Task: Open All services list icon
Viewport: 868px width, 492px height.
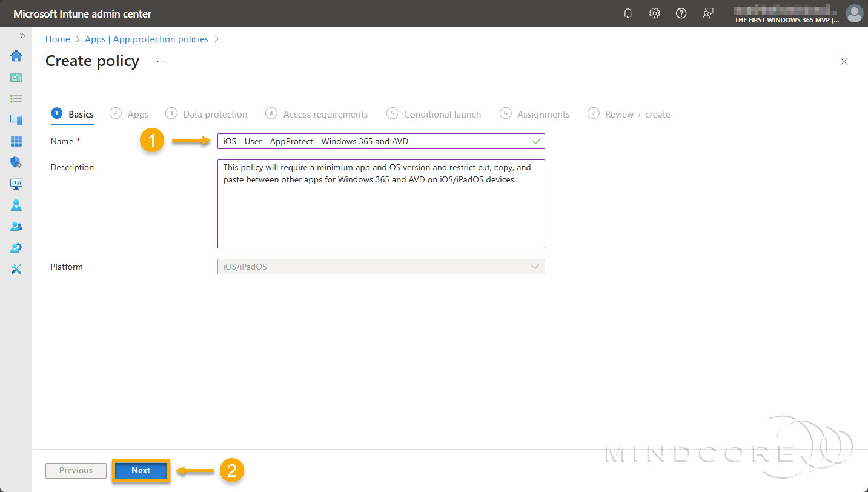Action: tap(16, 99)
